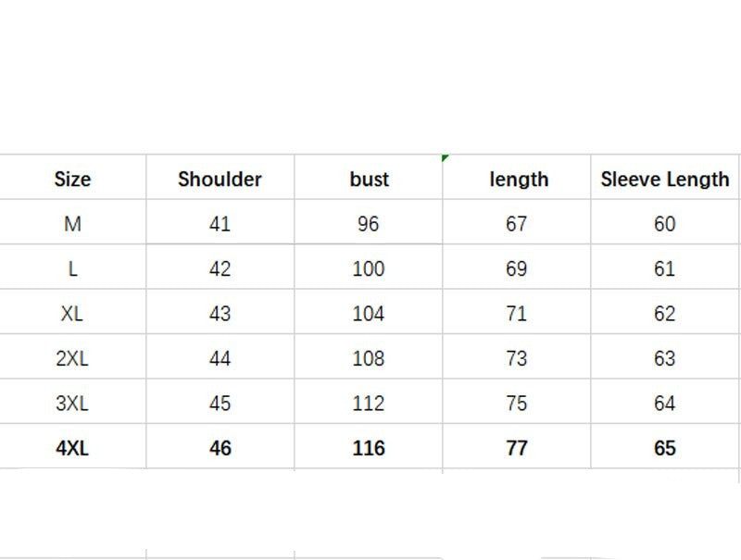Click the XL size cell
741x560 pixels.
pos(72,314)
